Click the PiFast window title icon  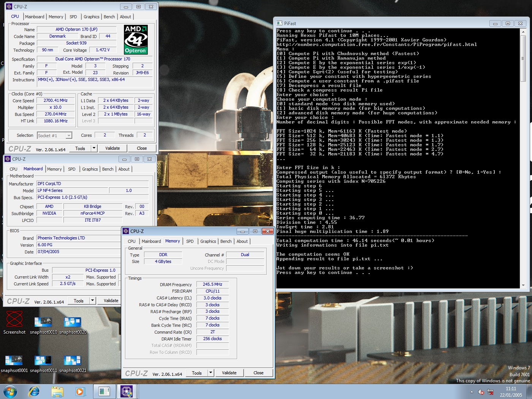coord(279,23)
